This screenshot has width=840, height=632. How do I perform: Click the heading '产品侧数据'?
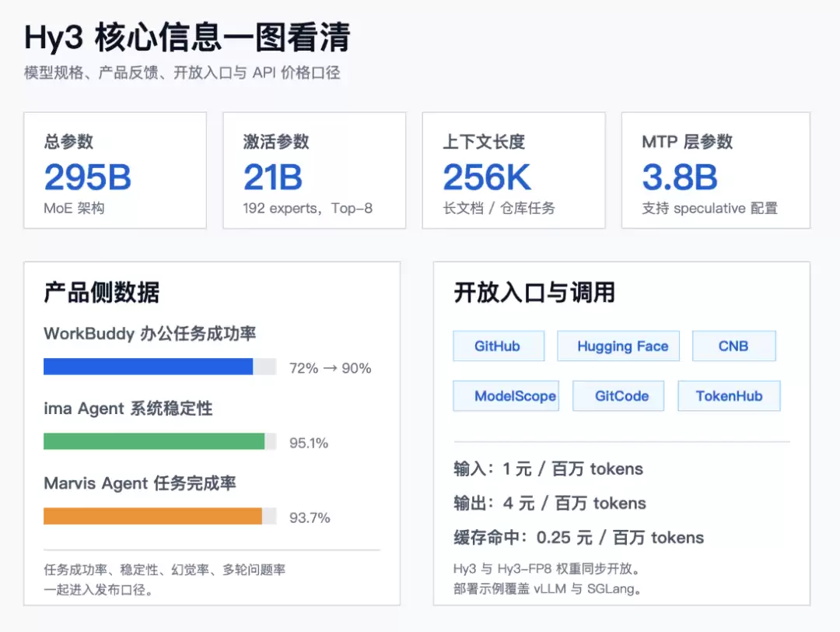point(102,293)
